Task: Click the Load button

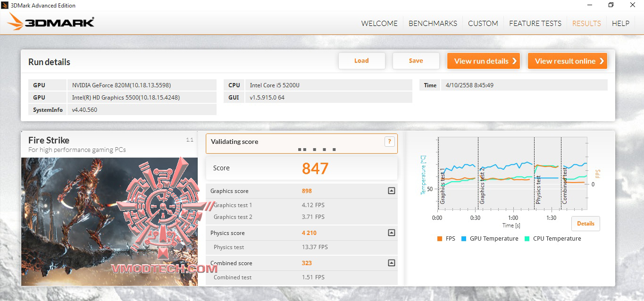Action: click(361, 61)
